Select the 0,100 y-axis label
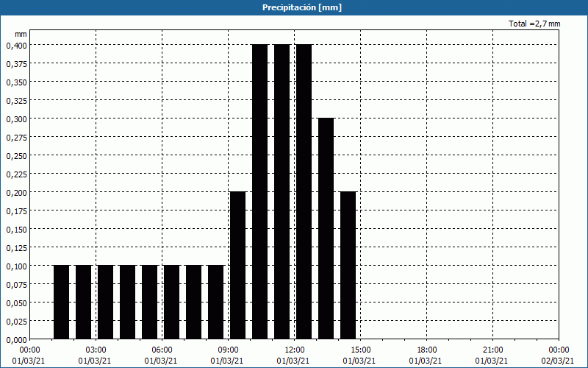This screenshot has width=588, height=368. coord(17,266)
